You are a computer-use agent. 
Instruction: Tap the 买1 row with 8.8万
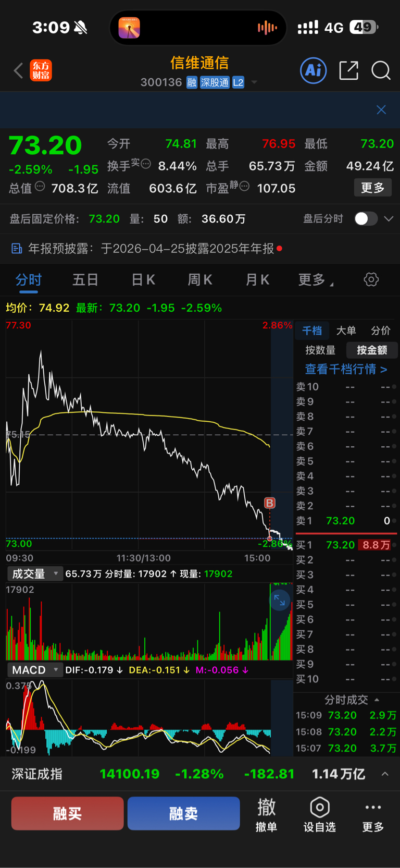click(346, 545)
